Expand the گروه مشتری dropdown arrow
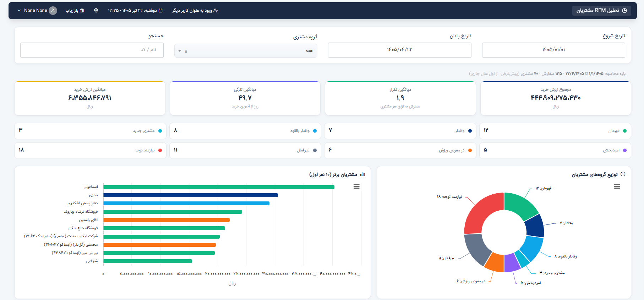This screenshot has height=300, width=644. pos(180,51)
